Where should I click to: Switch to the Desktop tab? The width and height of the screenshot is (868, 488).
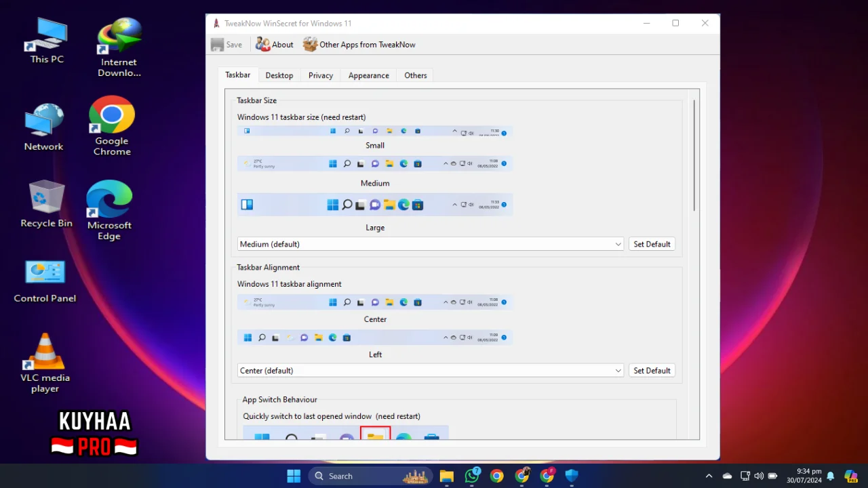[279, 75]
